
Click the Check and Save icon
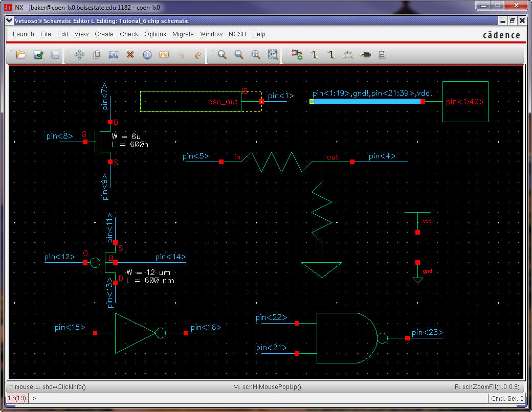coord(38,55)
